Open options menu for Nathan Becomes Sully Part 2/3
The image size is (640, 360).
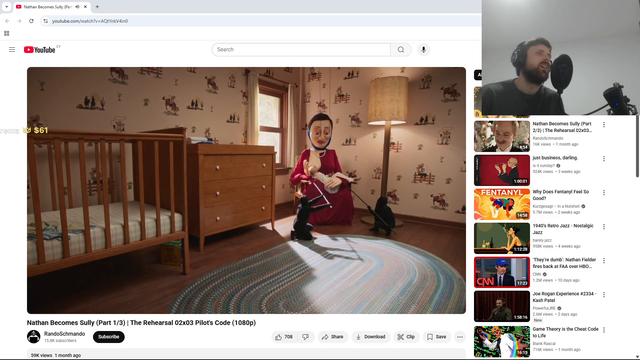[x=604, y=124]
